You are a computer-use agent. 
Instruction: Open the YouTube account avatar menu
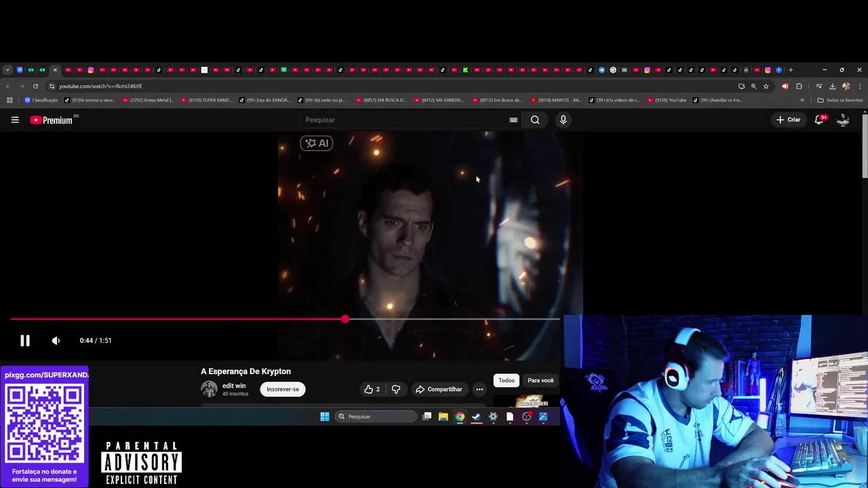(843, 120)
